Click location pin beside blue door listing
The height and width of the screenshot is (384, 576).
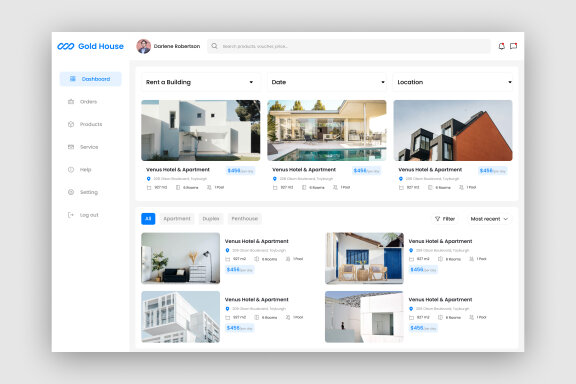click(411, 250)
